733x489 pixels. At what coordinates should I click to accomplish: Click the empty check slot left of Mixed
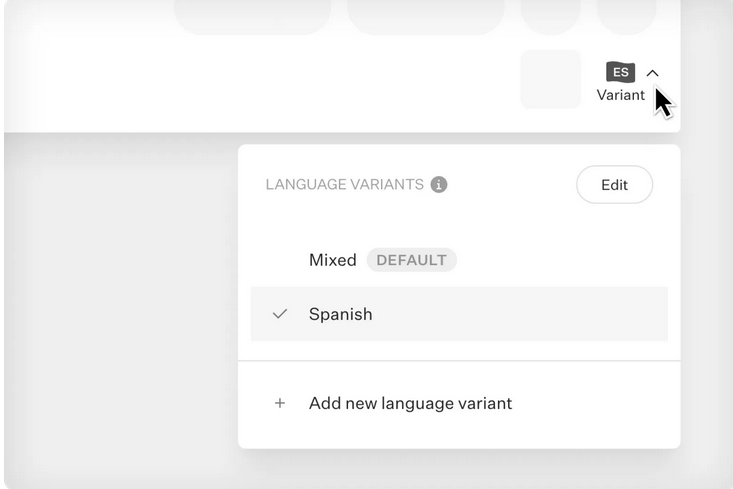pos(280,260)
